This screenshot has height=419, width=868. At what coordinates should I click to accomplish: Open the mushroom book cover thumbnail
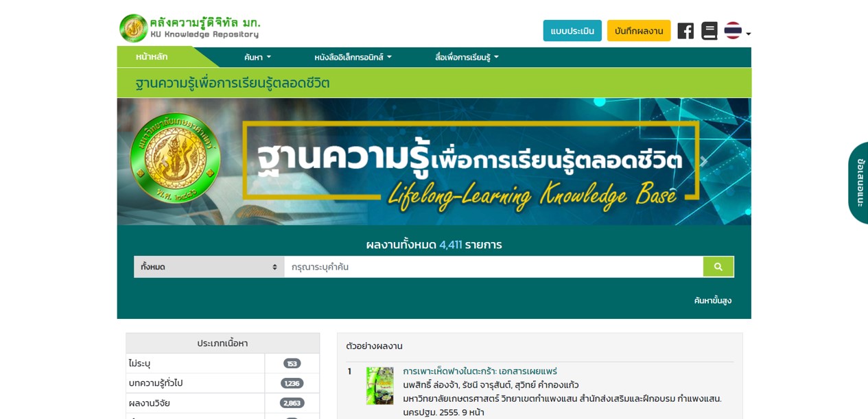pos(380,385)
